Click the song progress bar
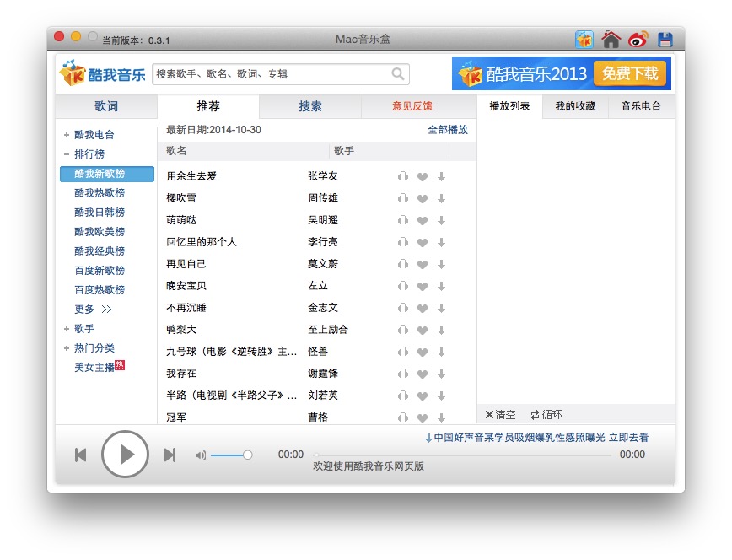 pyautogui.click(x=463, y=455)
